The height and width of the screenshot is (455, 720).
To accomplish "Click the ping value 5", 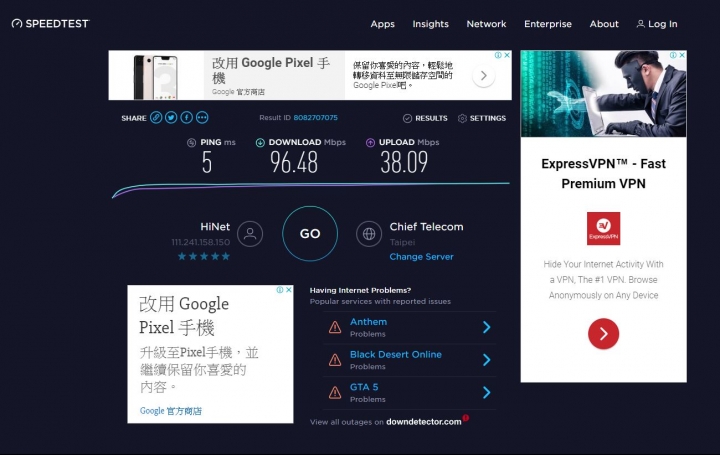I will (x=207, y=162).
